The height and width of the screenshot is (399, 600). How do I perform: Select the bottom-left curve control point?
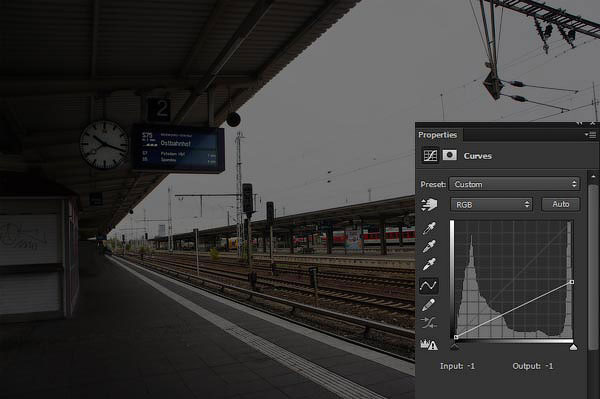[x=456, y=337]
